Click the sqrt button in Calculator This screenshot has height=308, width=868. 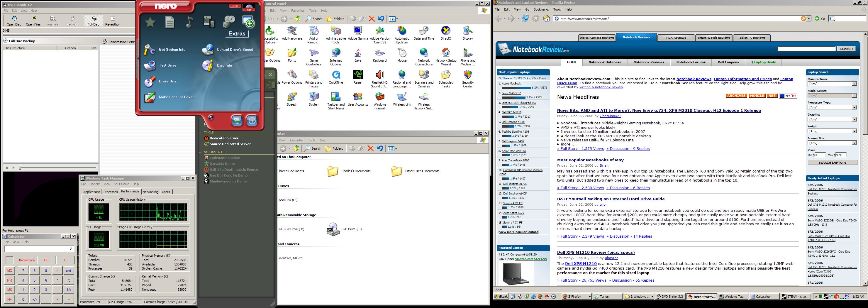(x=68, y=270)
